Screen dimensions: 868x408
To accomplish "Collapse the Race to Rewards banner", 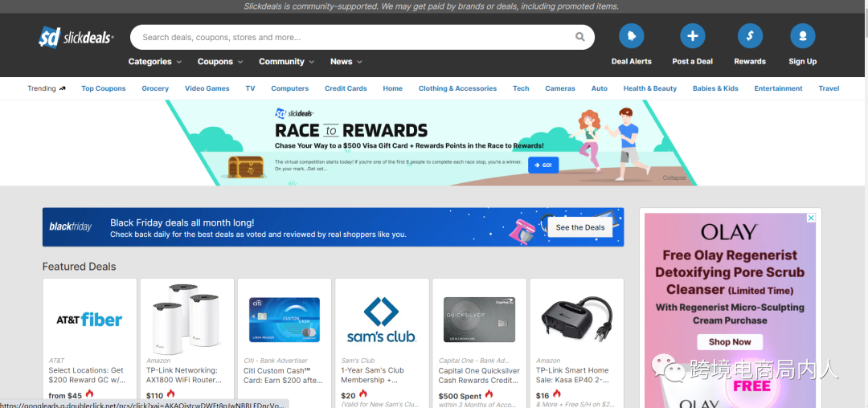I will coord(674,178).
